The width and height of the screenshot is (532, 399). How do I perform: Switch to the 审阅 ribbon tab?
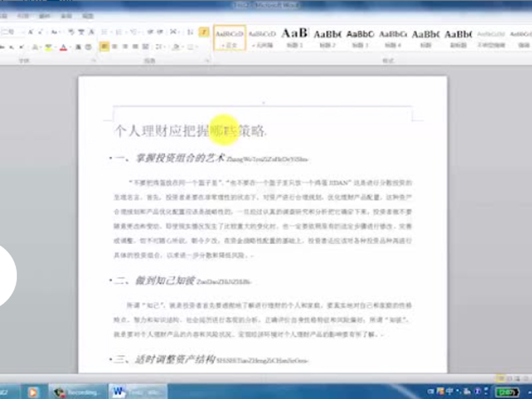(66, 16)
